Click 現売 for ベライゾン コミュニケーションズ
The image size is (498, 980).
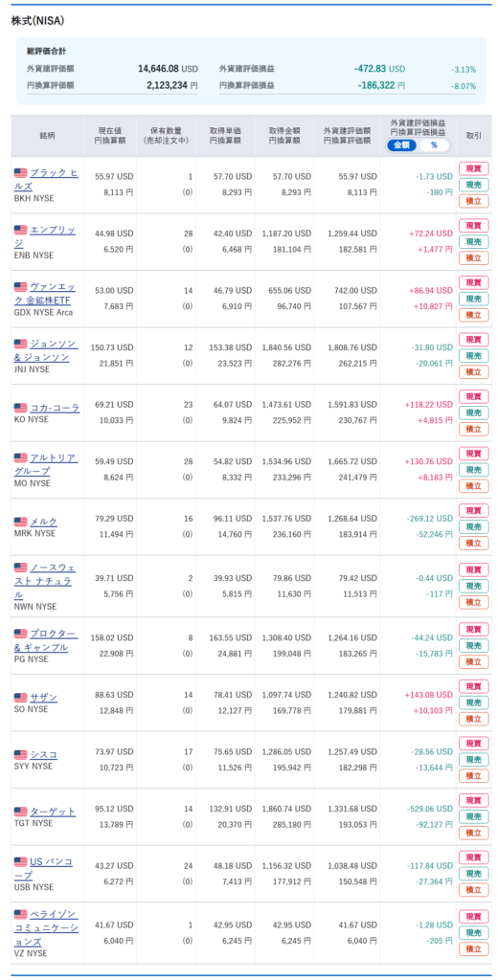click(x=474, y=932)
